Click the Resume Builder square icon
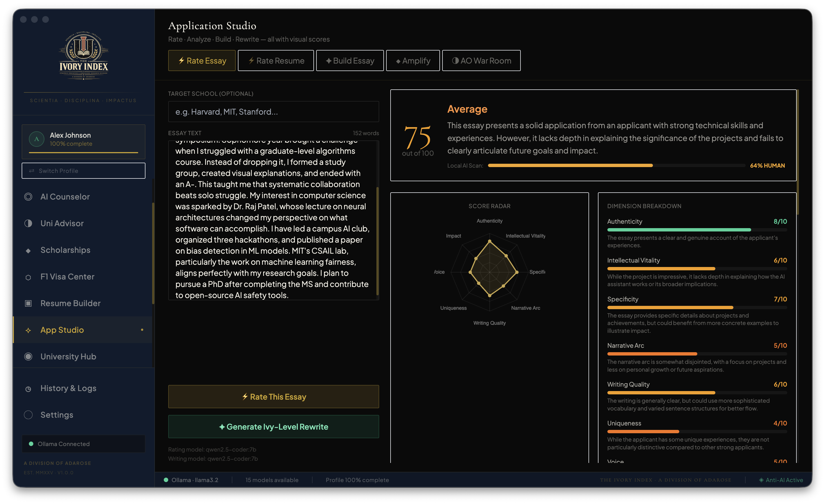This screenshot has width=825, height=504. coord(28,303)
